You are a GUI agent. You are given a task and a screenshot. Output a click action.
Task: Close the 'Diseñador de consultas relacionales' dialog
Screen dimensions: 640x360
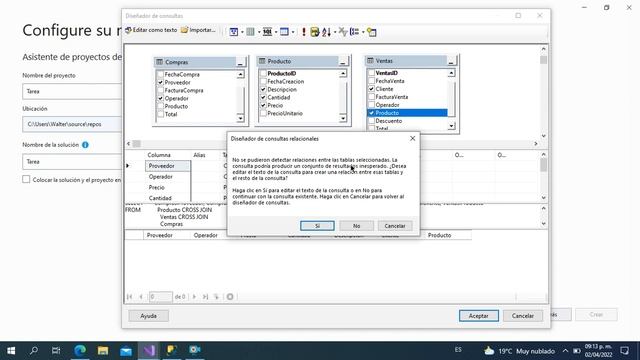pos(413,138)
